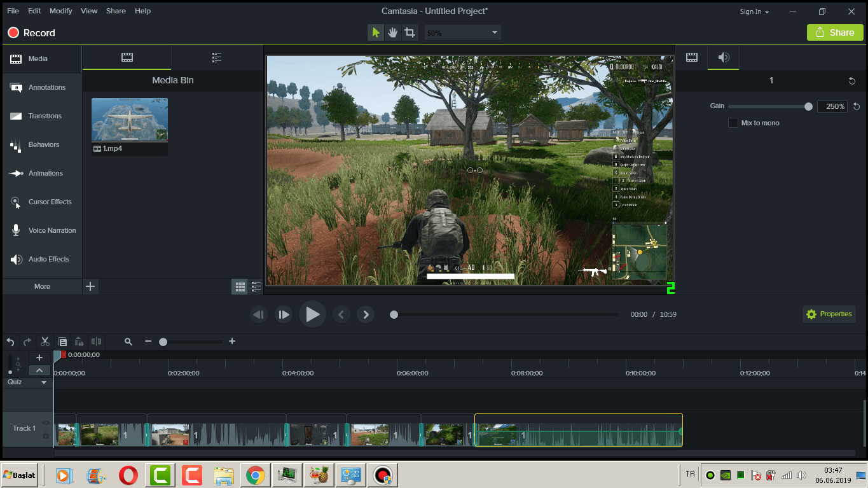Screen dimensions: 868x488
Task: Click the add media plus icon
Action: coord(90,286)
